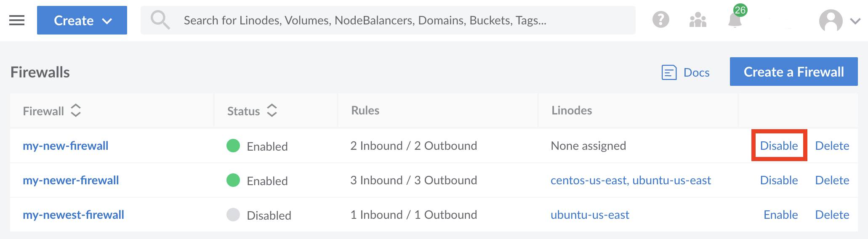Disable my-newer-firewall
This screenshot has width=868, height=239.
click(x=779, y=180)
